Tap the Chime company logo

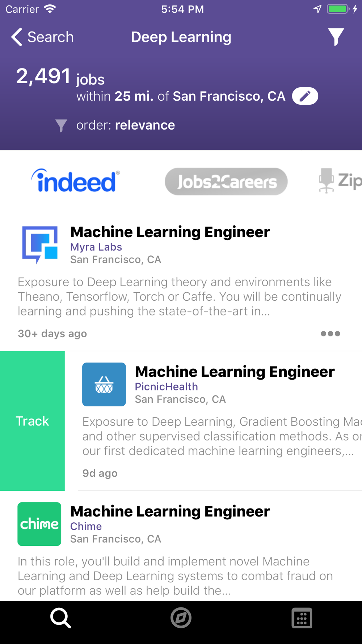39,524
